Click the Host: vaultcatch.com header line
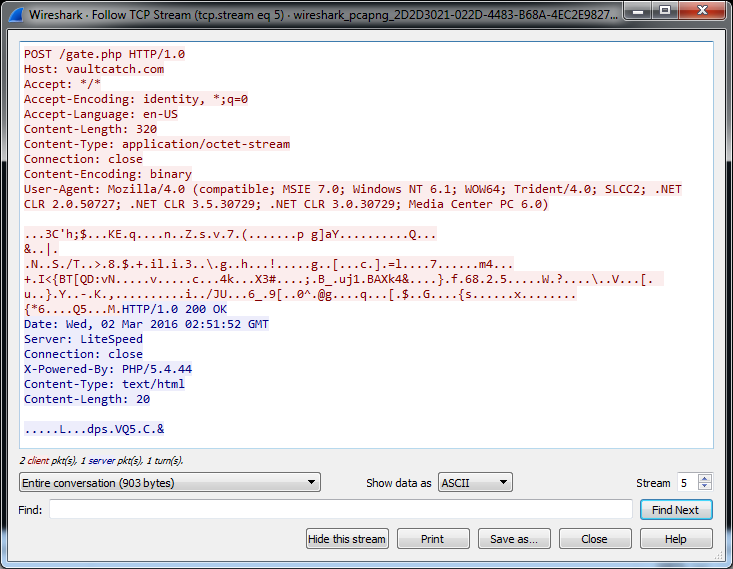Image resolution: width=733 pixels, height=569 pixels. pyautogui.click(x=94, y=69)
